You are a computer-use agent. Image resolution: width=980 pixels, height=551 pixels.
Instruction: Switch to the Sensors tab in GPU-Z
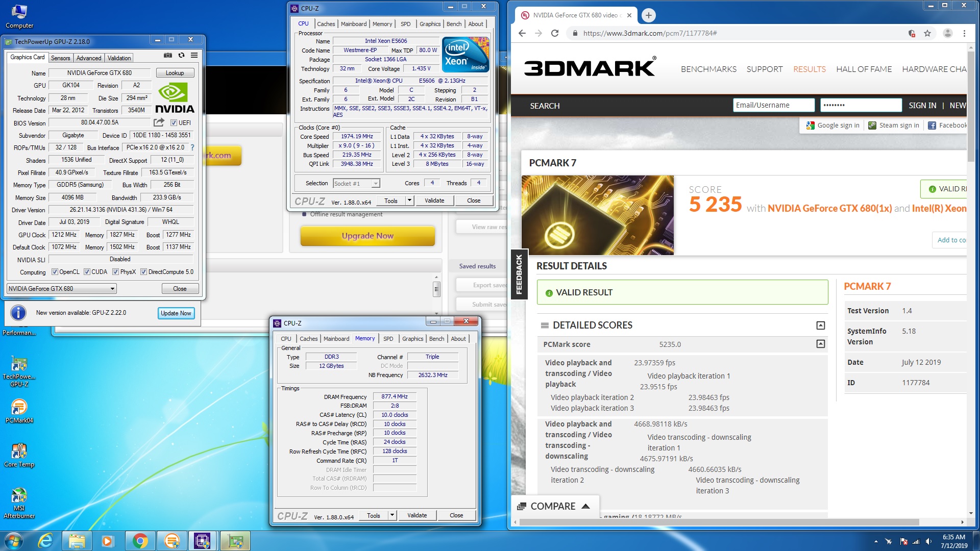pyautogui.click(x=60, y=58)
